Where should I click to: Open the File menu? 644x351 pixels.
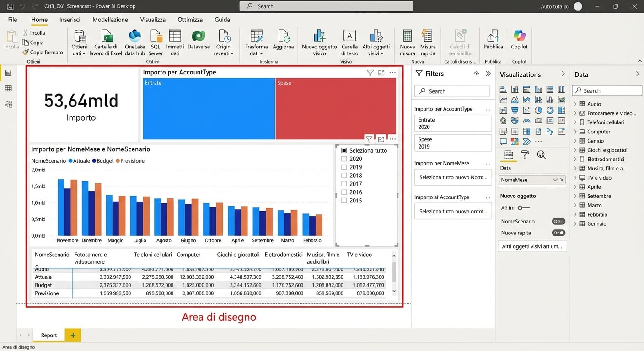[12, 20]
